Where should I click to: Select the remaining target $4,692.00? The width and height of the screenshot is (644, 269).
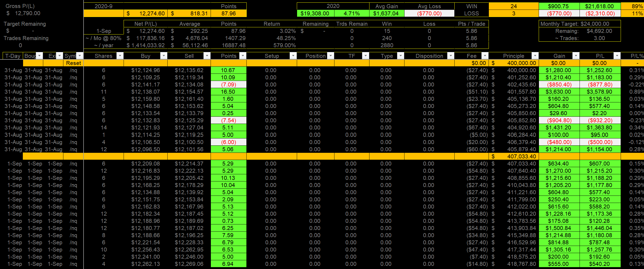point(599,31)
